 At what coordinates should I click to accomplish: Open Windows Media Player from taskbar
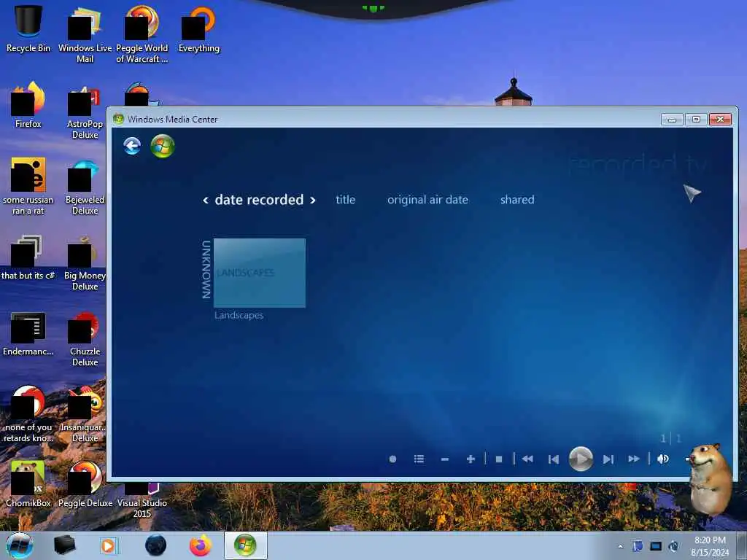[x=109, y=545]
